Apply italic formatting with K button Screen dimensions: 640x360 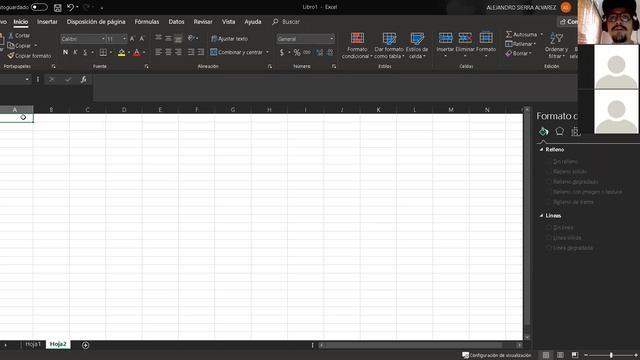click(x=75, y=52)
